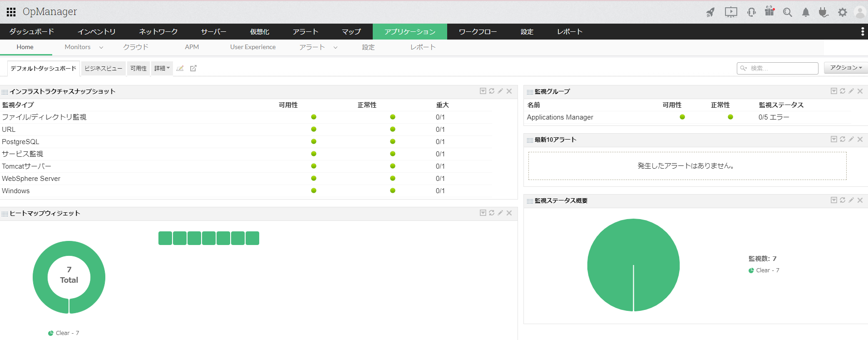Viewport: 868px width, 340px height.
Task: Collapse the 監視ステータス概要 widget
Action: point(834,200)
